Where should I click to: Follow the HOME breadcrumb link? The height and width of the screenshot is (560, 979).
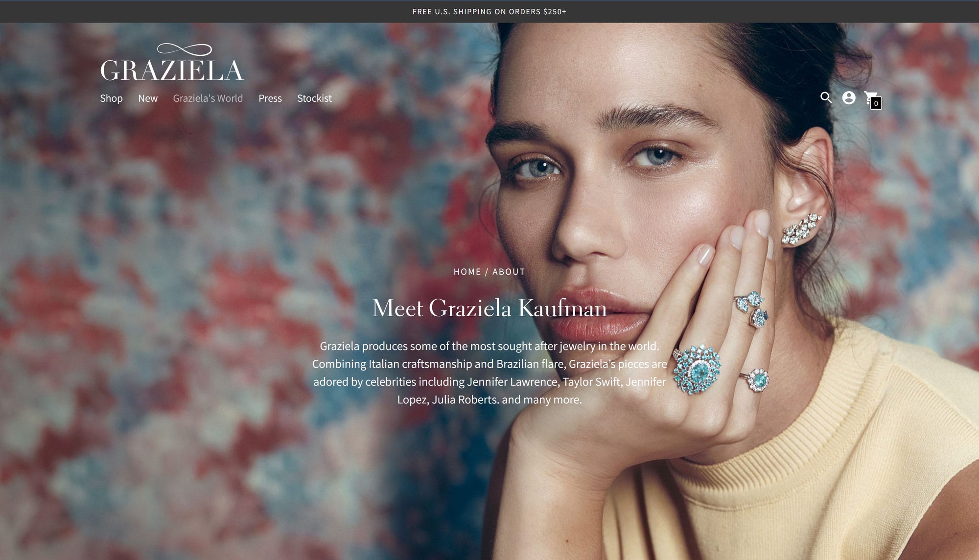coord(467,272)
